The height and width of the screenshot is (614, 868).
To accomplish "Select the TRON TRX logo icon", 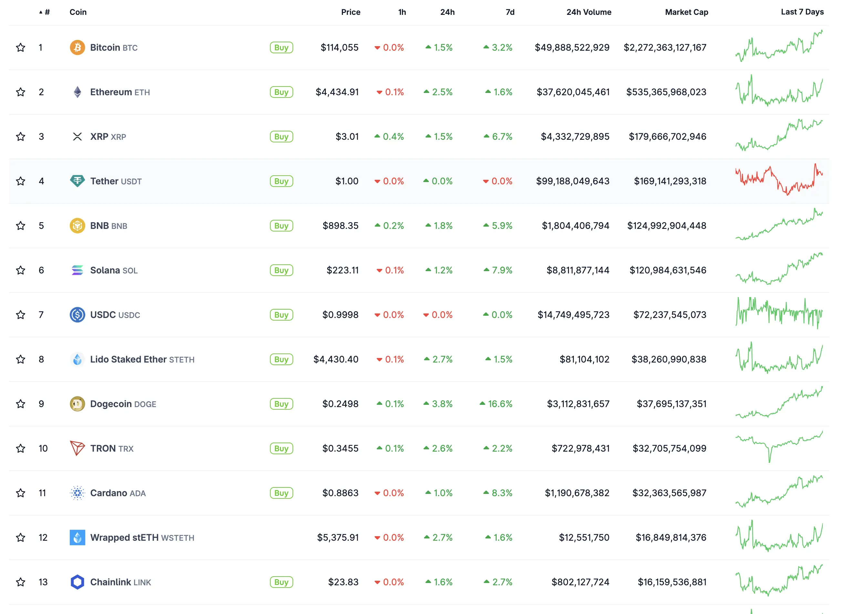I will click(x=77, y=448).
